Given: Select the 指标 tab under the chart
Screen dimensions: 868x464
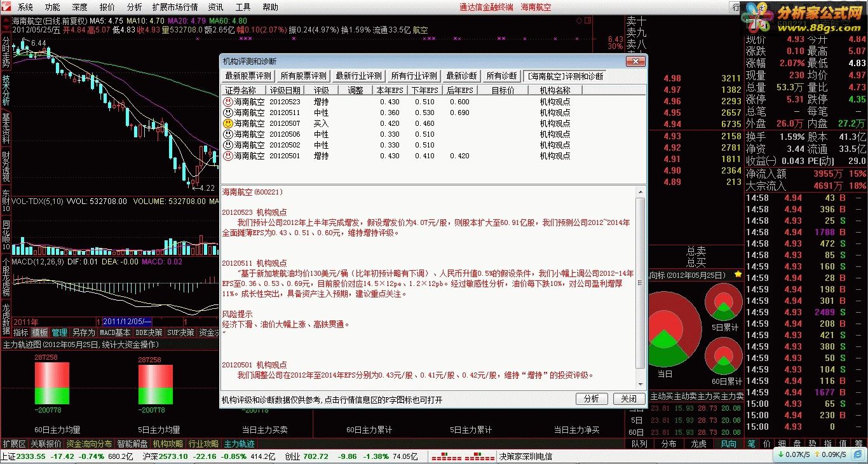Looking at the screenshot, I should [21, 332].
